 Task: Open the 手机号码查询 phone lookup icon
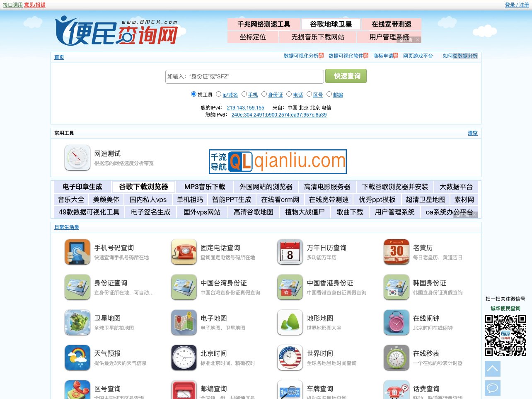77,252
